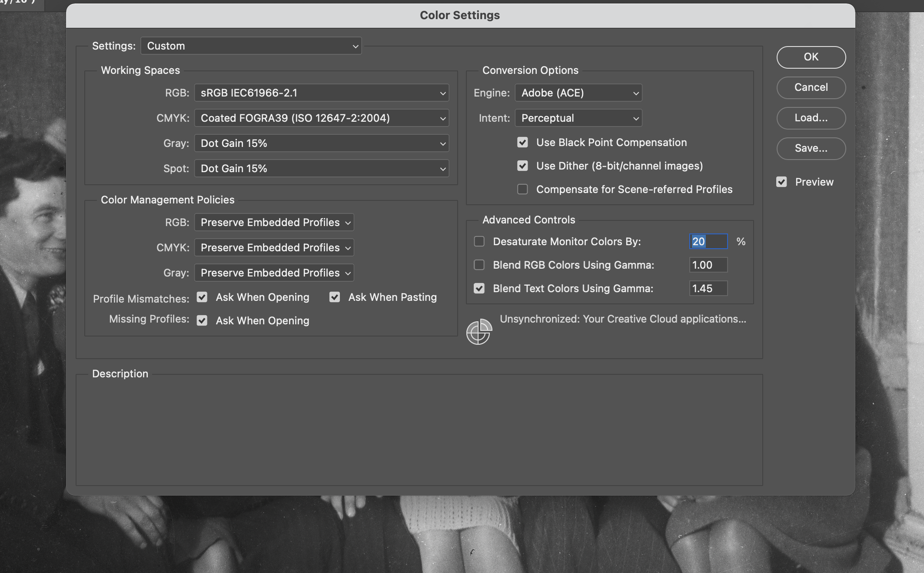
Task: Click the Blend RGB gamma 1.00 field
Action: (x=708, y=265)
